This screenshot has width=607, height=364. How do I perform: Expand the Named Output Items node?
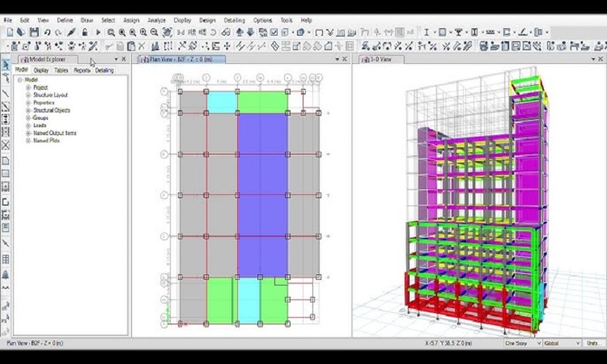pos(28,133)
